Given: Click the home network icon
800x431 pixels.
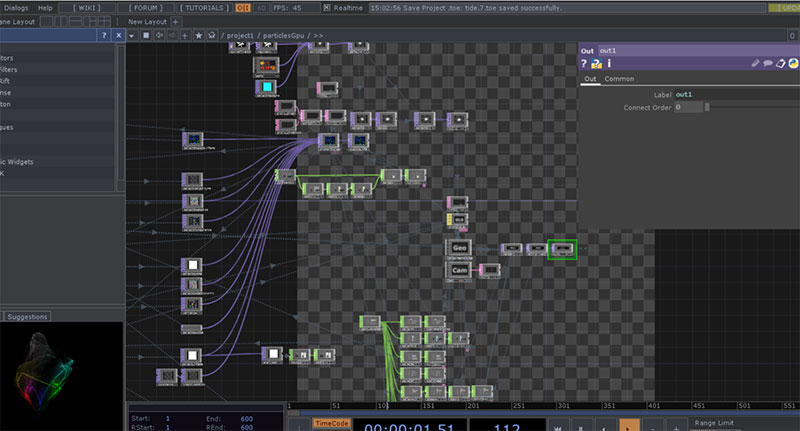Looking at the screenshot, I should click(212, 35).
